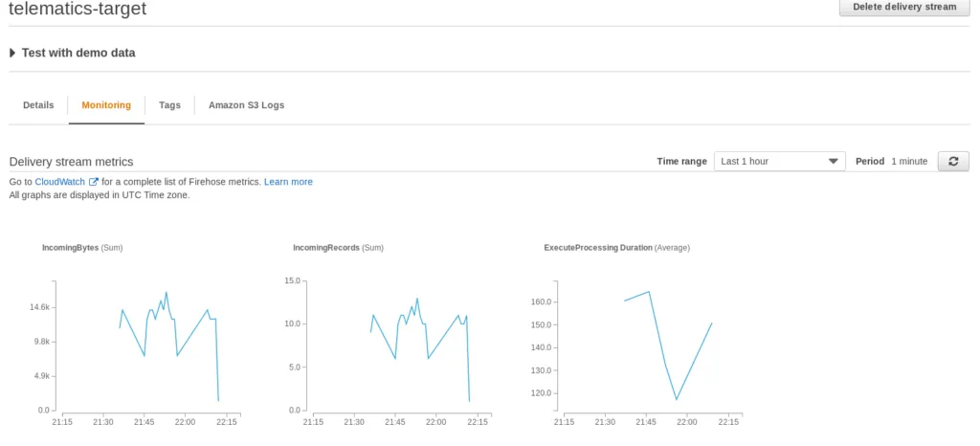Click the IncomingBytes (Sum) chart title

(x=82, y=248)
